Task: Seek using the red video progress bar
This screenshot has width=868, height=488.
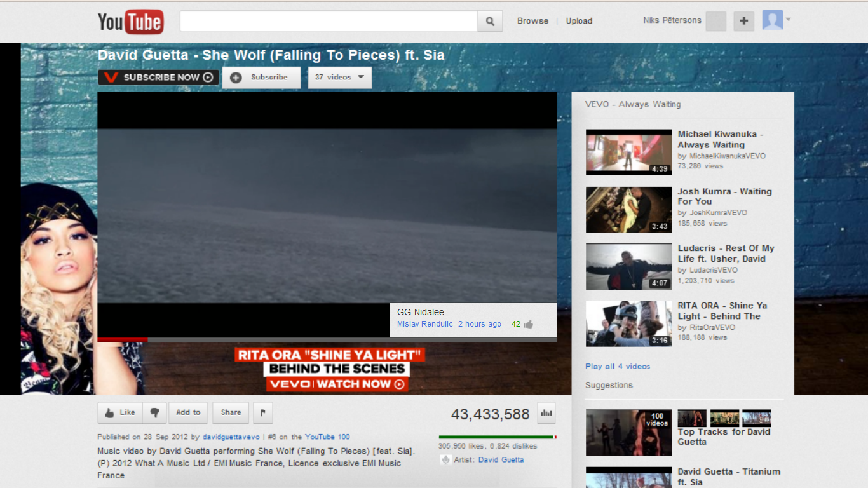Action: [327, 340]
